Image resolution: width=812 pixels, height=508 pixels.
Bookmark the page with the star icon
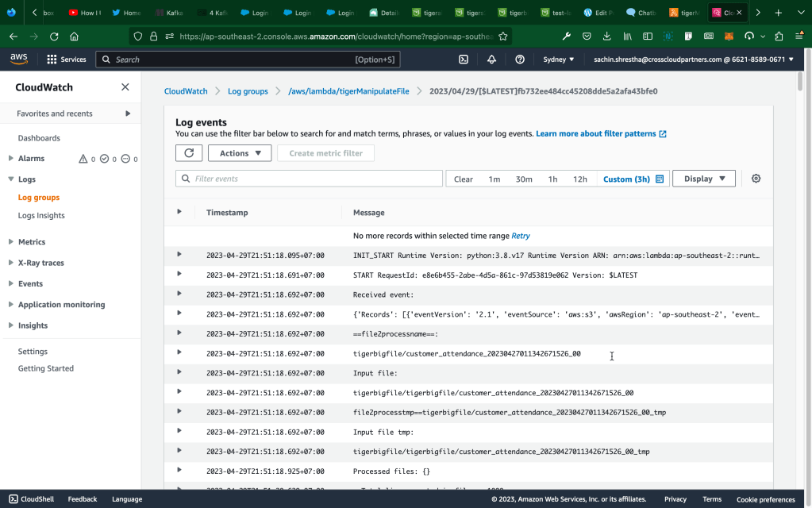click(x=503, y=37)
